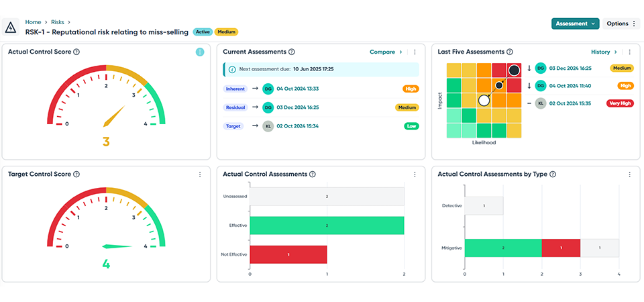
Task: Open Current Assessments panel three-dot menu
Action: coord(415,52)
